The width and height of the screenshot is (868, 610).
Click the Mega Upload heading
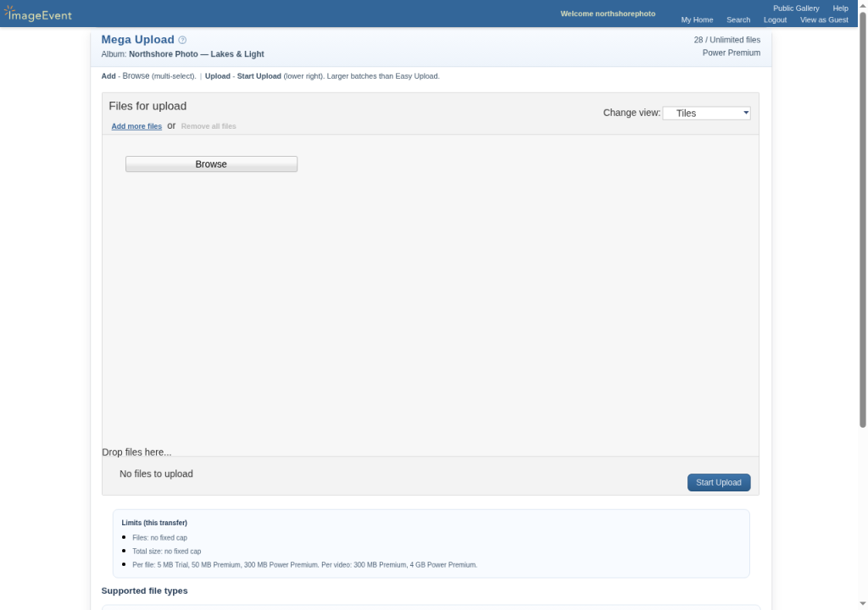tap(138, 40)
